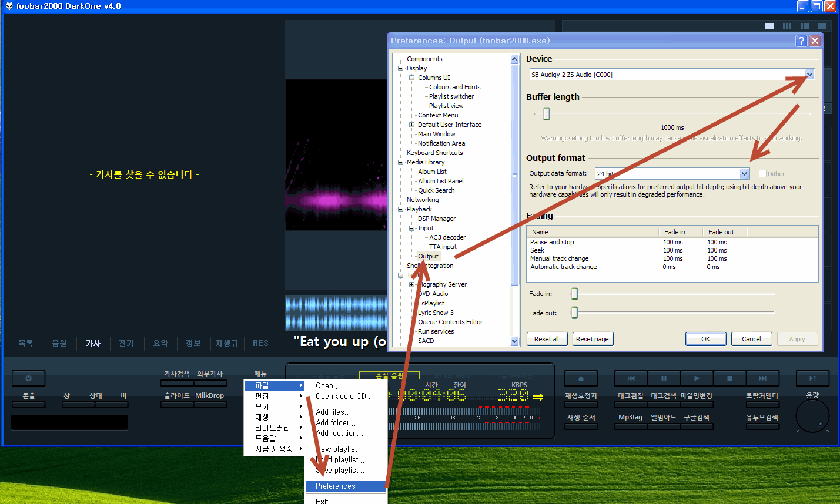Switch to the 재생큐 tab
Image resolution: width=840 pixels, height=504 pixels.
click(x=227, y=343)
